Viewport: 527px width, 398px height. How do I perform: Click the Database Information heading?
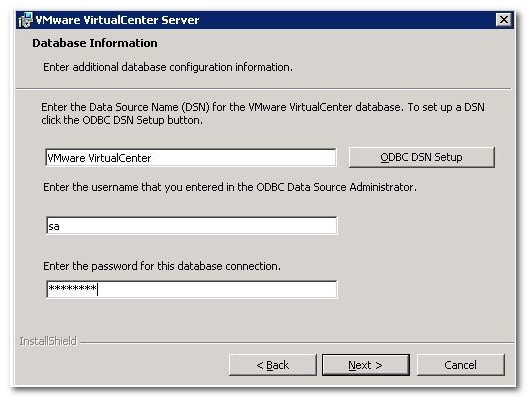[95, 43]
